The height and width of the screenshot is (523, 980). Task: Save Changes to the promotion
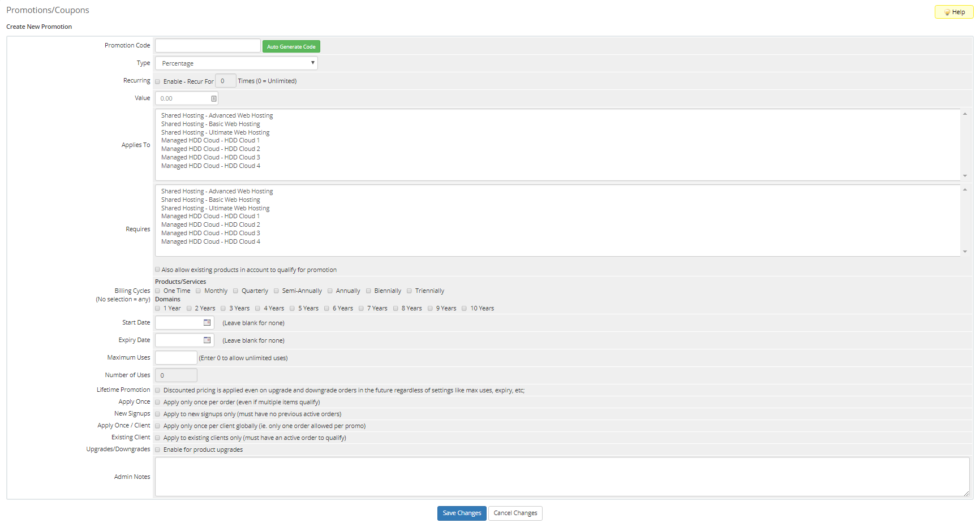462,513
